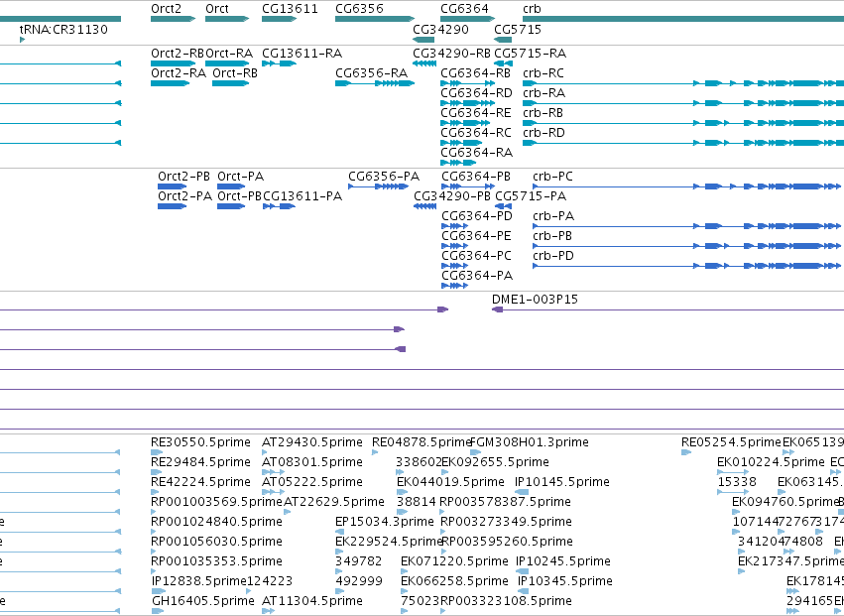The image size is (844, 616).
Task: Open the CG13611-RA transcript label
Action: 301,54
